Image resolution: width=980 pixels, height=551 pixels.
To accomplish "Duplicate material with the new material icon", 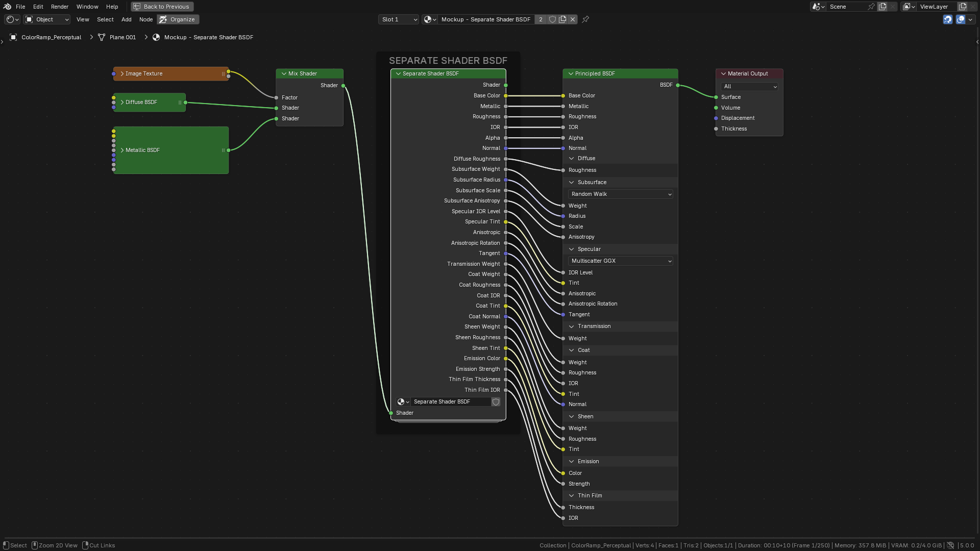I will (x=562, y=19).
